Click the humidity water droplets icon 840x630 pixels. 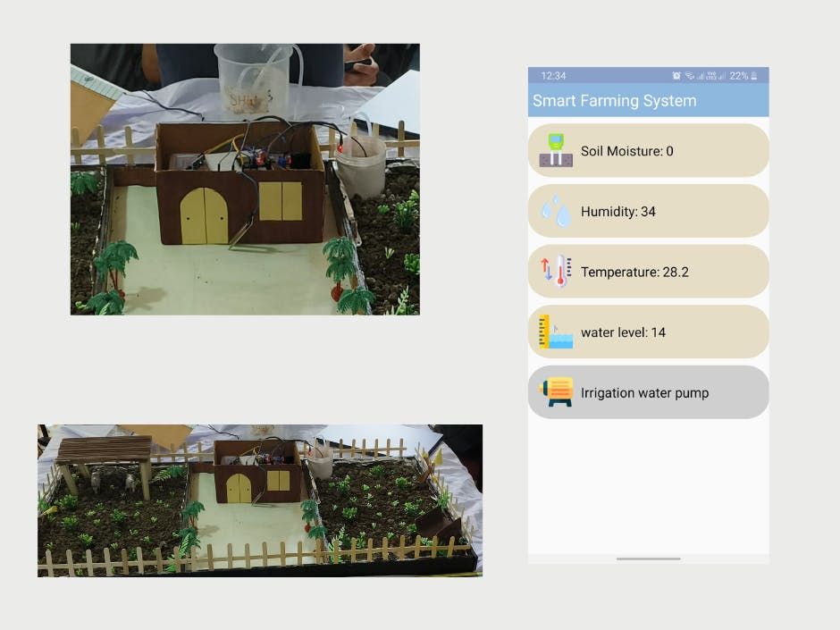click(x=556, y=211)
